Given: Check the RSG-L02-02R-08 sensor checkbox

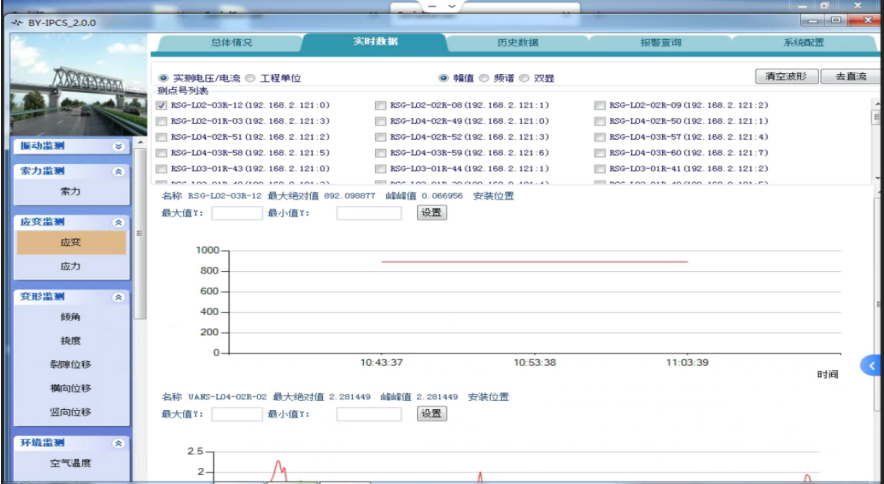Looking at the screenshot, I should click(380, 105).
